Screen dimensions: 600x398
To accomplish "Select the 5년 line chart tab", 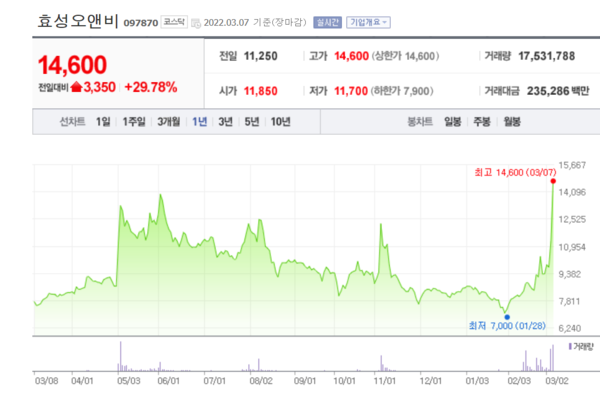I will (252, 122).
